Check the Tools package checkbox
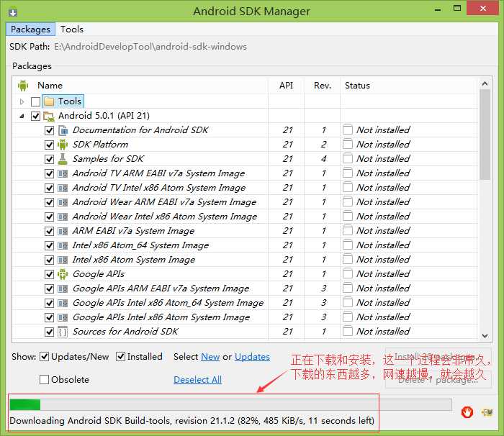The height and width of the screenshot is (436, 504). [35, 102]
